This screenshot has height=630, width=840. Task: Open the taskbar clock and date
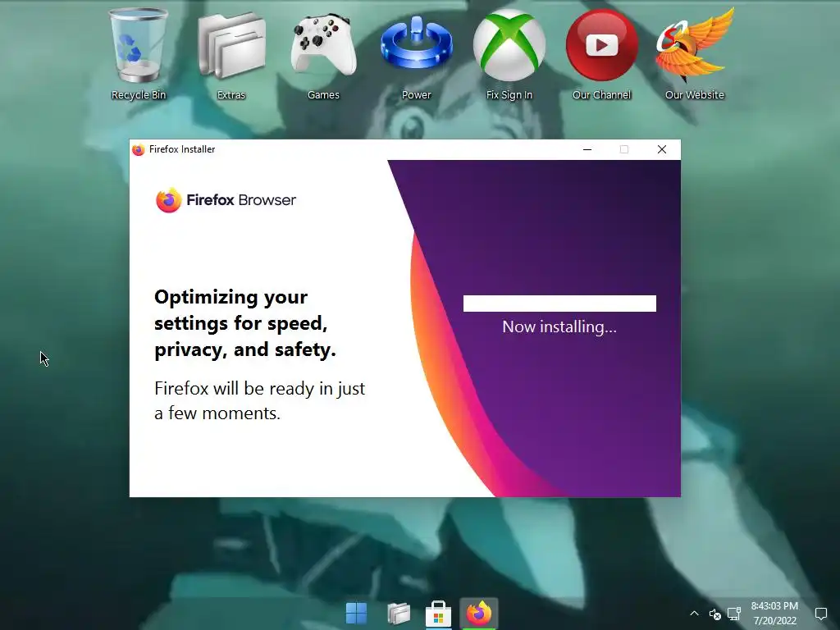[774, 614]
